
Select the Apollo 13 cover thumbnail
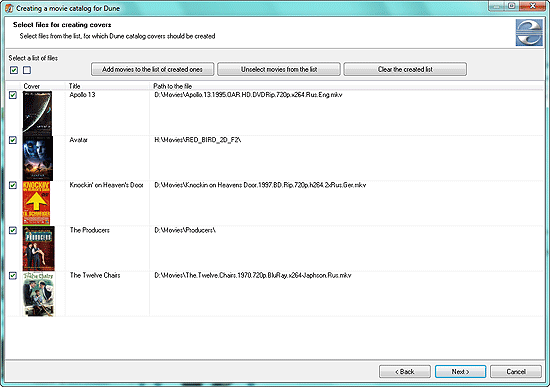click(x=37, y=113)
